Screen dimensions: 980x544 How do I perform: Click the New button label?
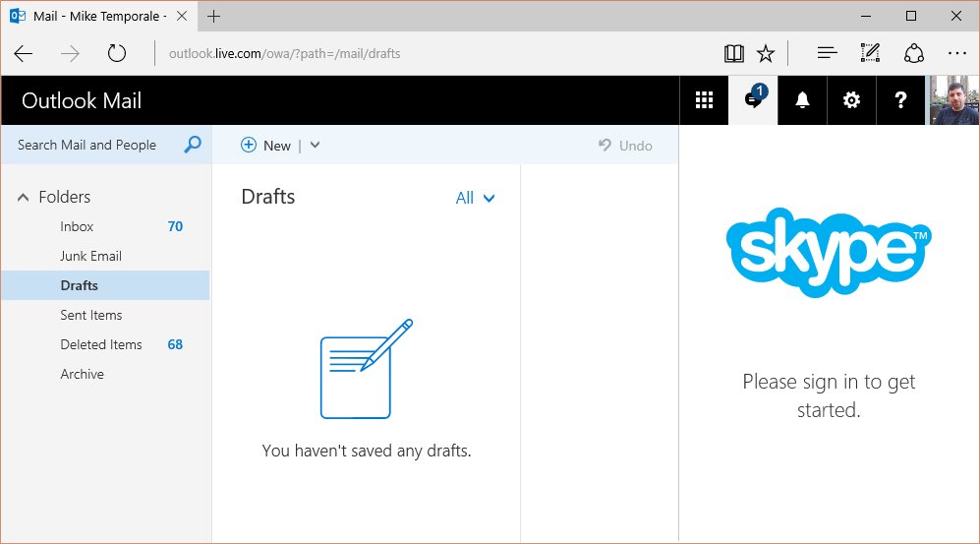[x=277, y=145]
